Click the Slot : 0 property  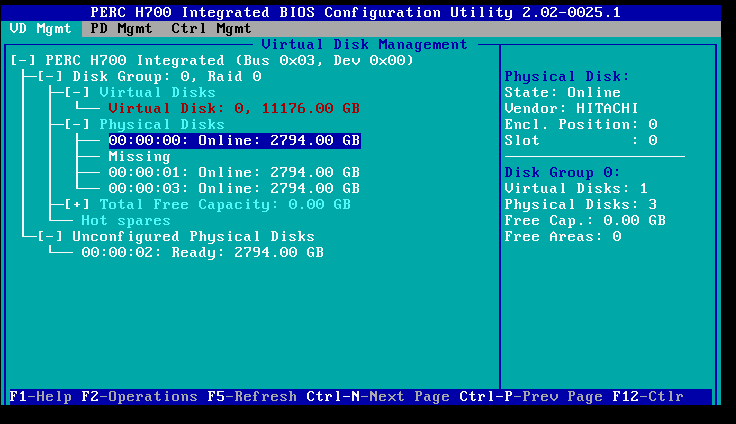(581, 140)
